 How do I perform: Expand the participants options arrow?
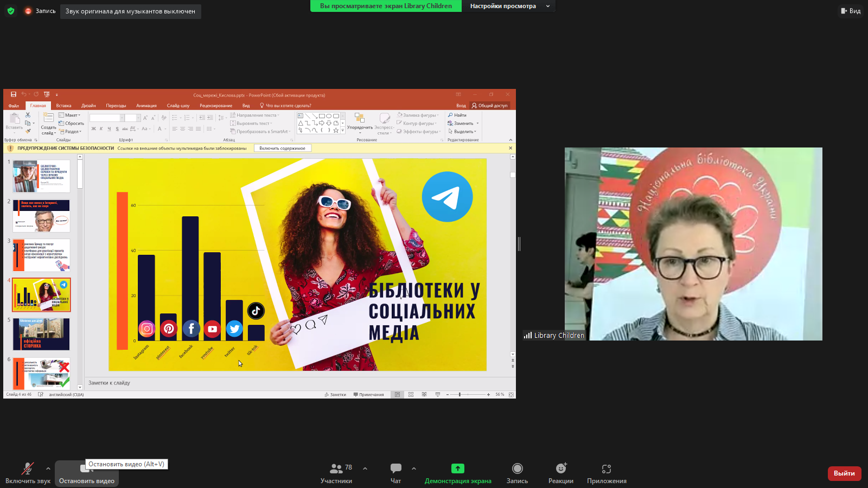[365, 468]
